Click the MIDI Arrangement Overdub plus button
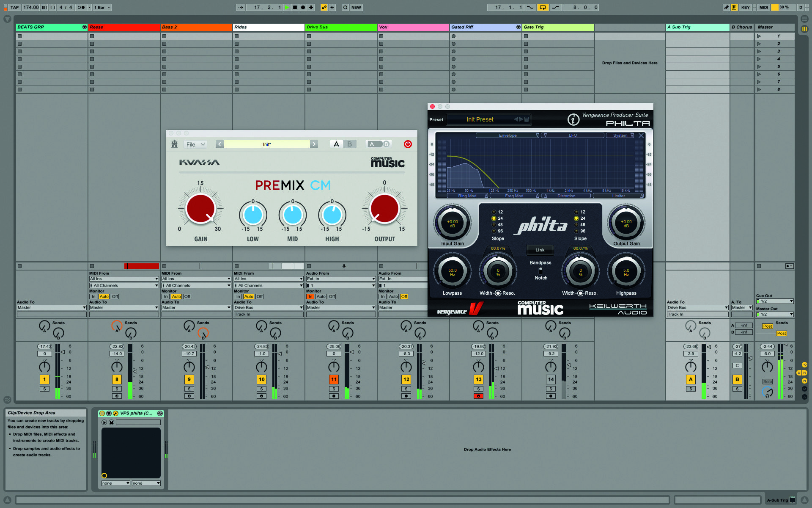Image resolution: width=812 pixels, height=508 pixels. pyautogui.click(x=311, y=7)
